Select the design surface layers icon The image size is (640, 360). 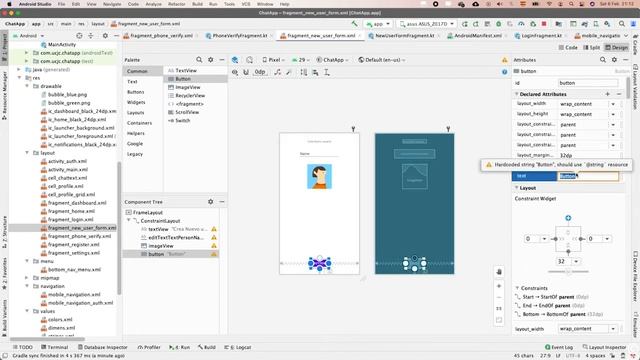(x=235, y=60)
